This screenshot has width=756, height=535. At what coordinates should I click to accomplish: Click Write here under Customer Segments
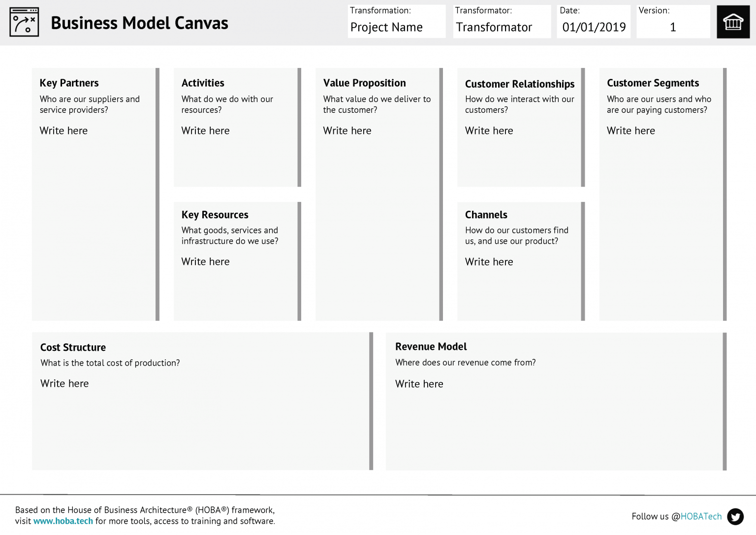click(630, 131)
